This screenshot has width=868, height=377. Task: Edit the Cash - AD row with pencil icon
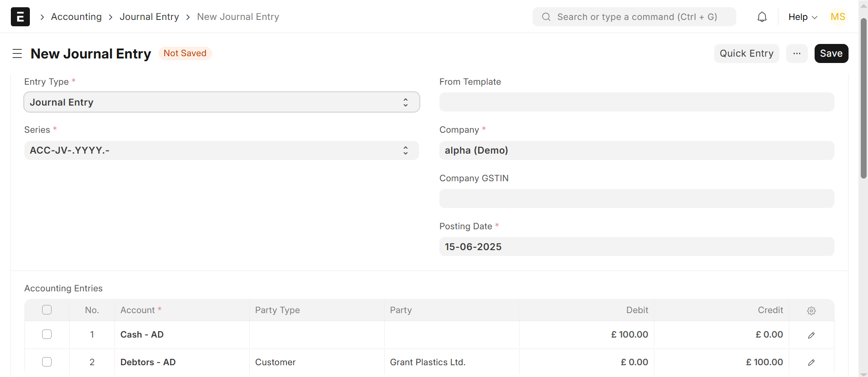point(811,335)
